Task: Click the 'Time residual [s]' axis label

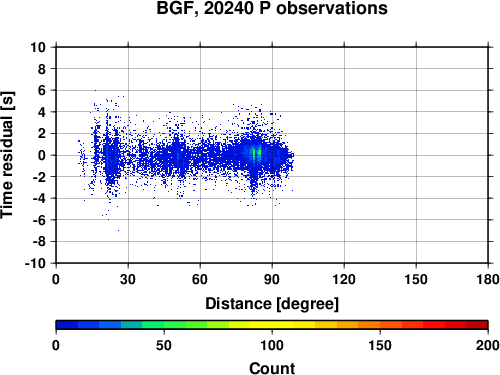Action: pos(7,155)
